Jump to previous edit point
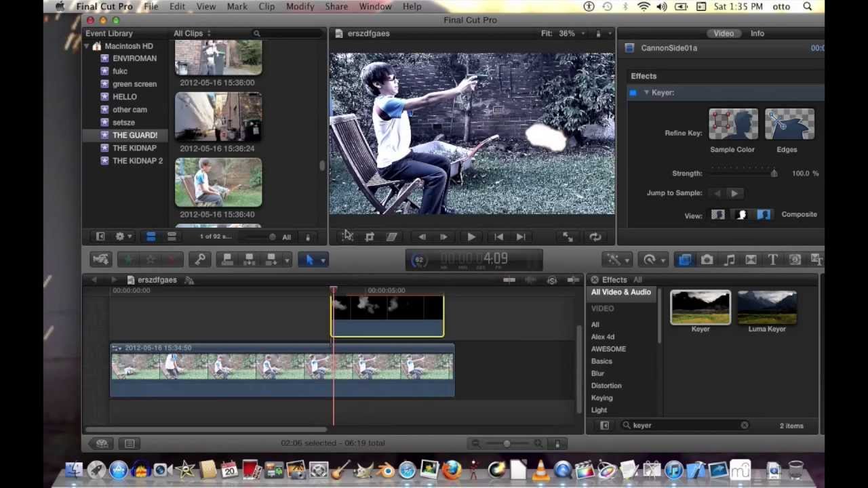868x488 pixels. 498,237
